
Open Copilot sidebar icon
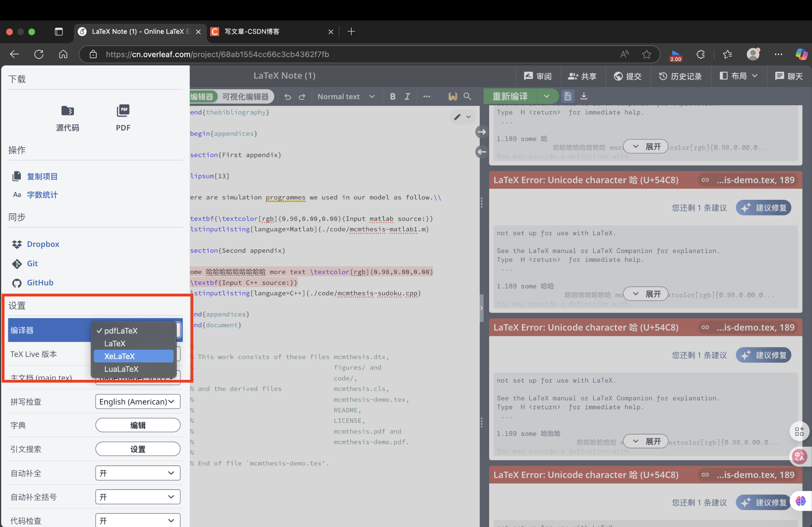[802, 54]
